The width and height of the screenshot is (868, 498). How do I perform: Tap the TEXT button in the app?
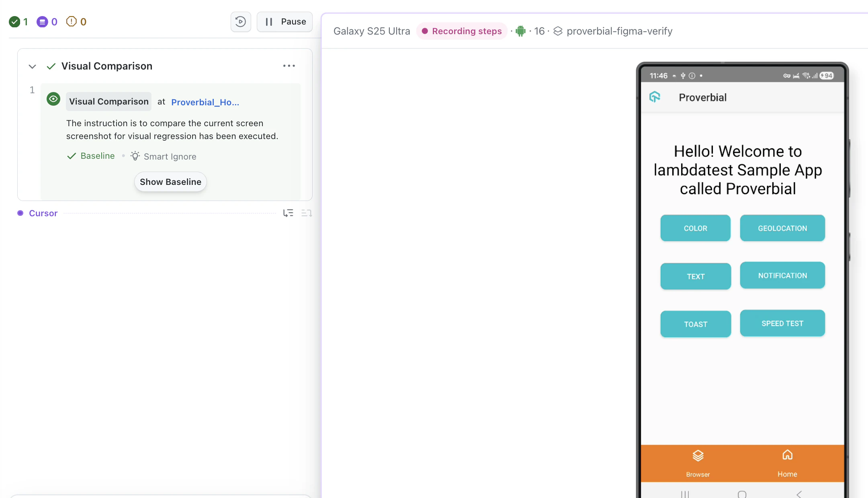click(x=696, y=277)
